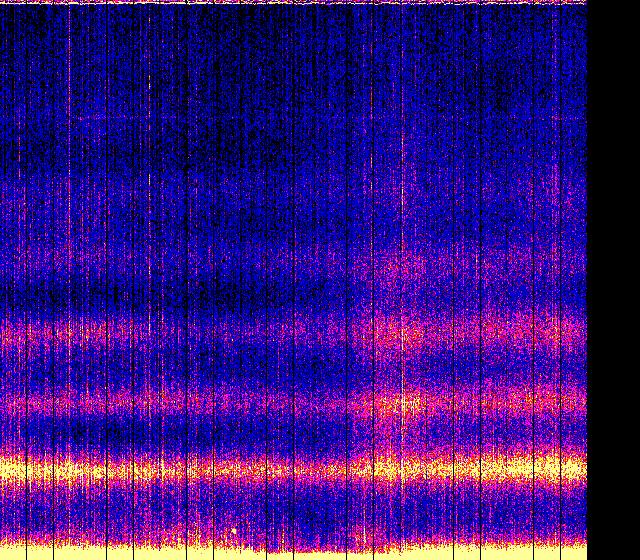640x560 pixels.
Task: Click the blue noise region under the yellow band
Action: [300, 510]
